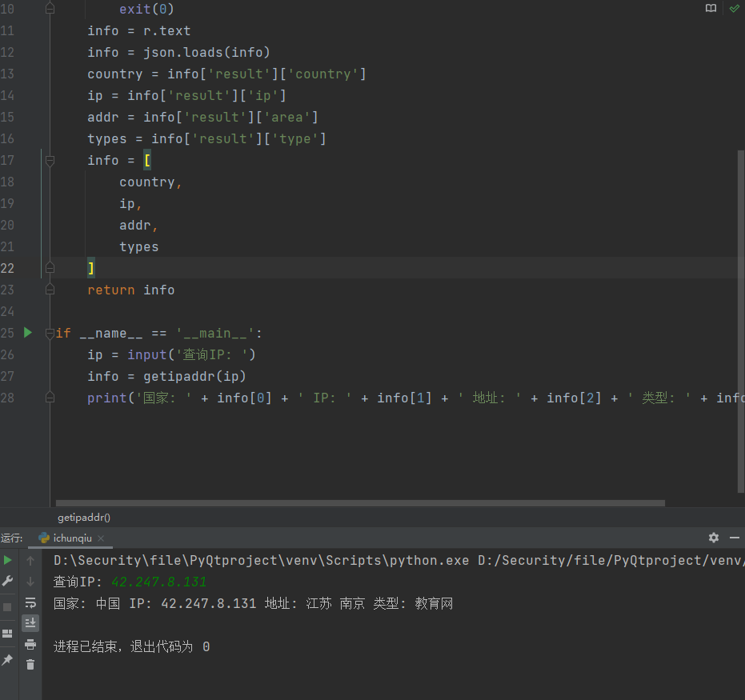Click the getipaddr() breadcrumb
Screen dimensions: 745x700
(x=84, y=518)
